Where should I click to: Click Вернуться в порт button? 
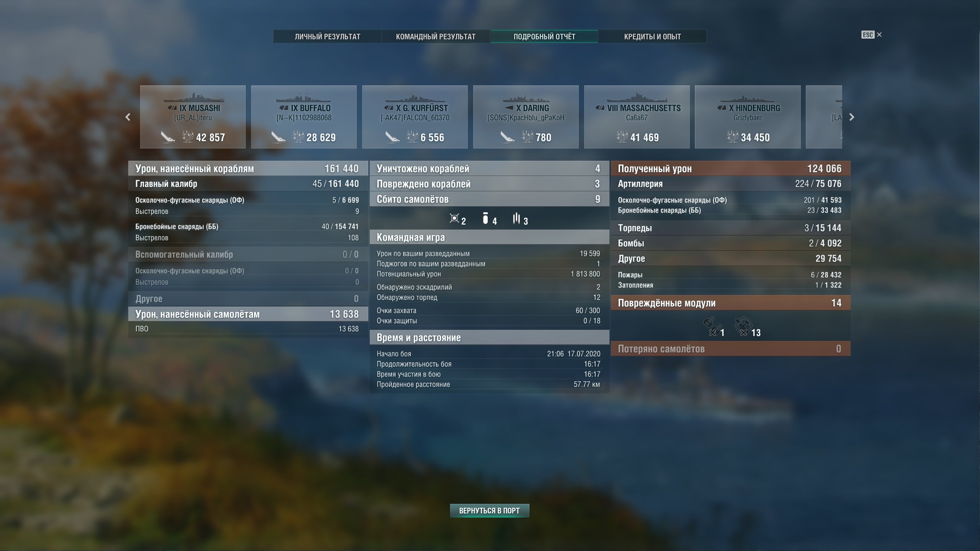[490, 510]
